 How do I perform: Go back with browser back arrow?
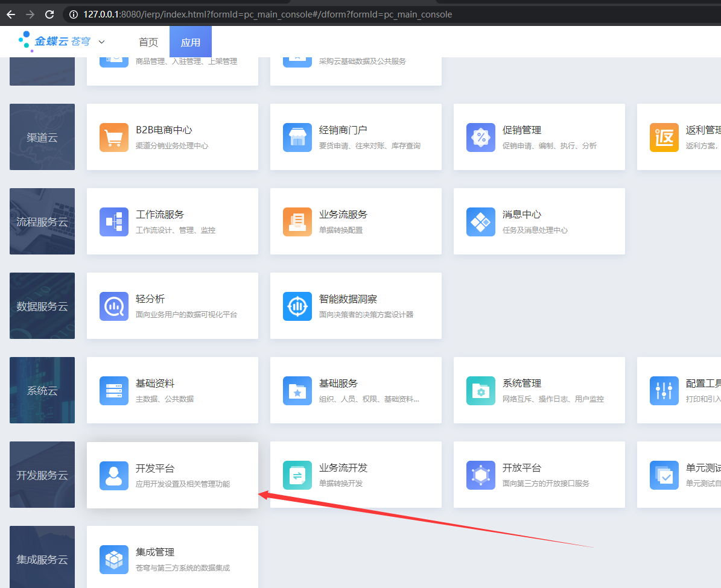coord(11,14)
